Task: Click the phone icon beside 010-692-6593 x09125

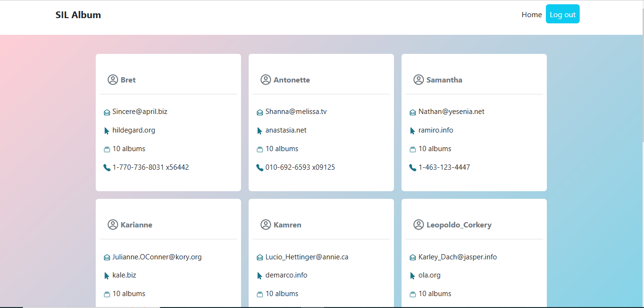Action: pyautogui.click(x=260, y=167)
